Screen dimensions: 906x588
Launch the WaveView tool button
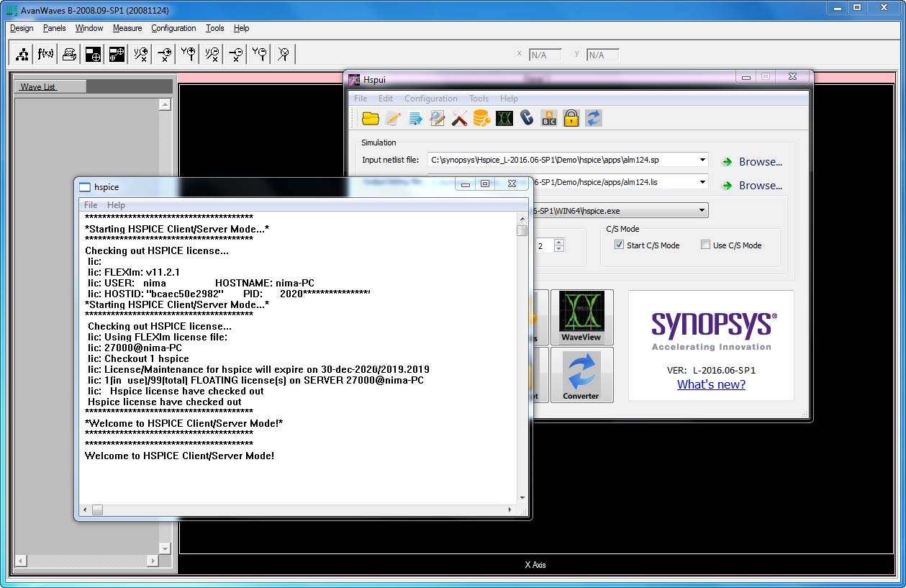point(581,317)
